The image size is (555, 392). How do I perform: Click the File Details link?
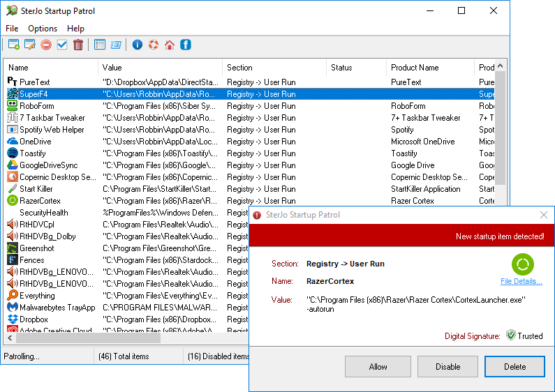point(521,281)
